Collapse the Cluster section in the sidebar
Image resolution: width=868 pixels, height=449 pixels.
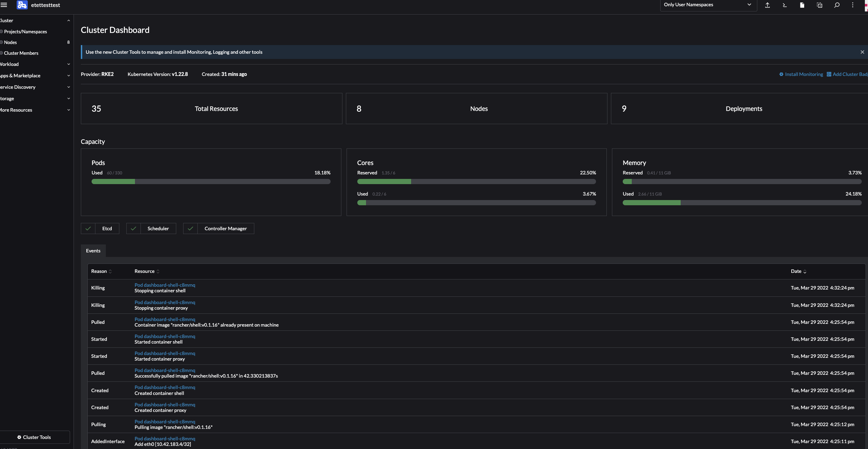[68, 20]
